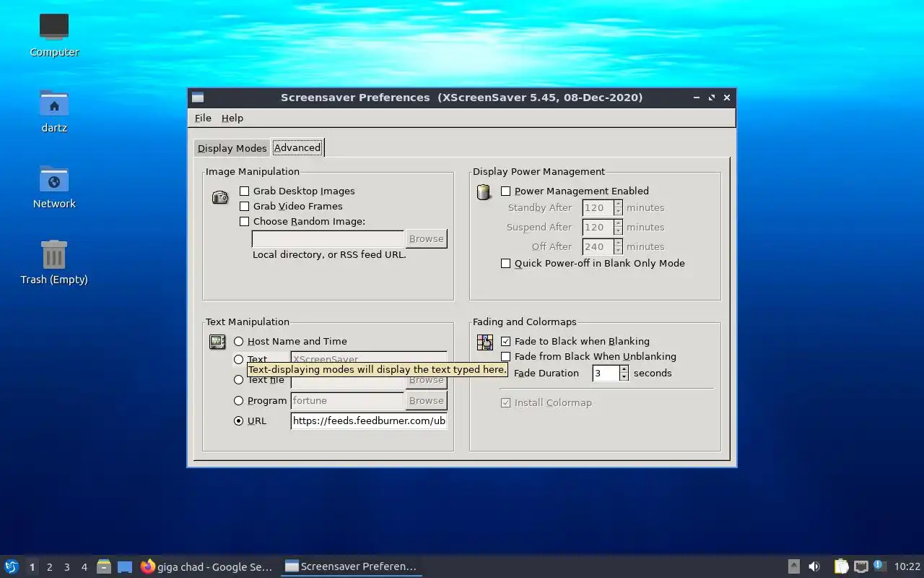The height and width of the screenshot is (578, 924).
Task: Click Suspend After spinner down arrow
Action: 618,232
